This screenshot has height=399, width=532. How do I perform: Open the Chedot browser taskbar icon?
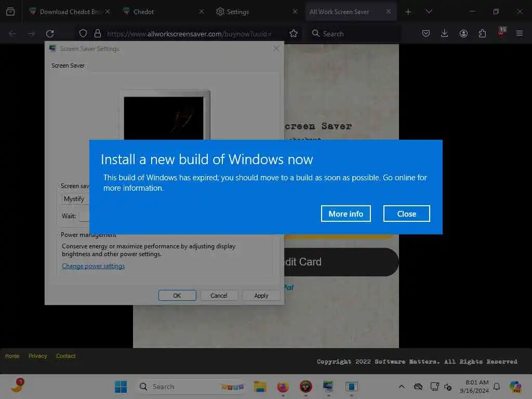[x=305, y=387]
